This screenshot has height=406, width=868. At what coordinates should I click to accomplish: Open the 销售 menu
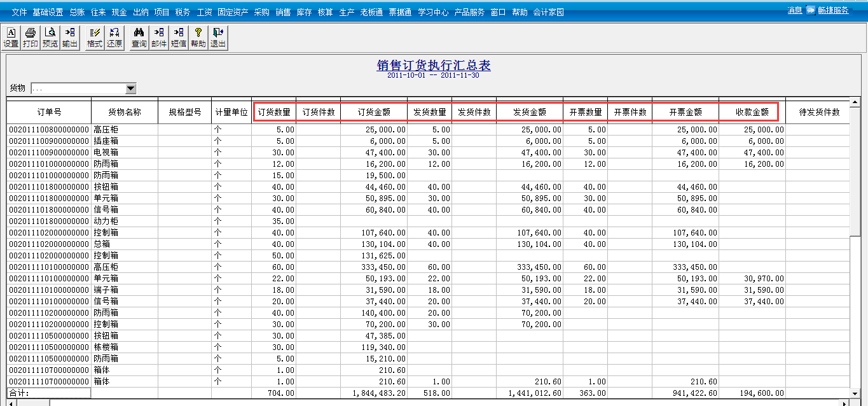[284, 11]
